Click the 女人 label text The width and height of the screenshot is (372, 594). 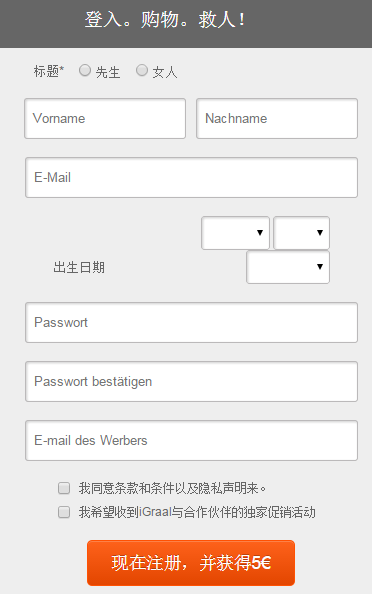[x=165, y=72]
